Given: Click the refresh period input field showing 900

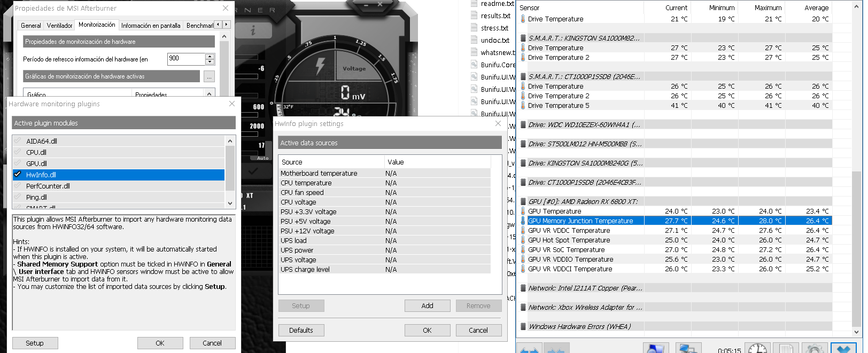Looking at the screenshot, I should point(187,59).
